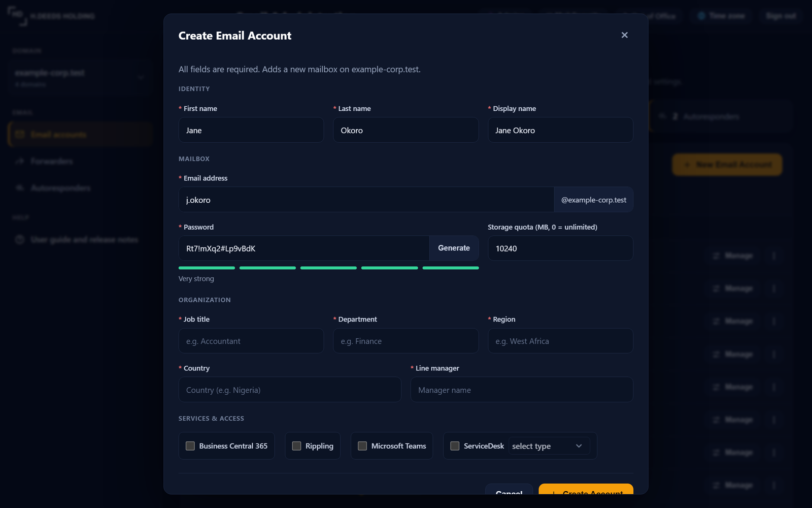
Task: Check the Microsoft Teams service box
Action: [x=362, y=446]
